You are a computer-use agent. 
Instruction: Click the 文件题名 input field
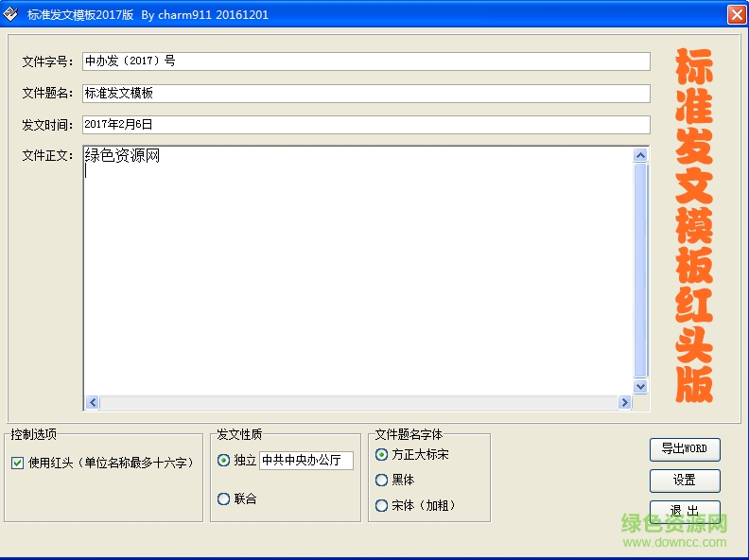pos(366,93)
